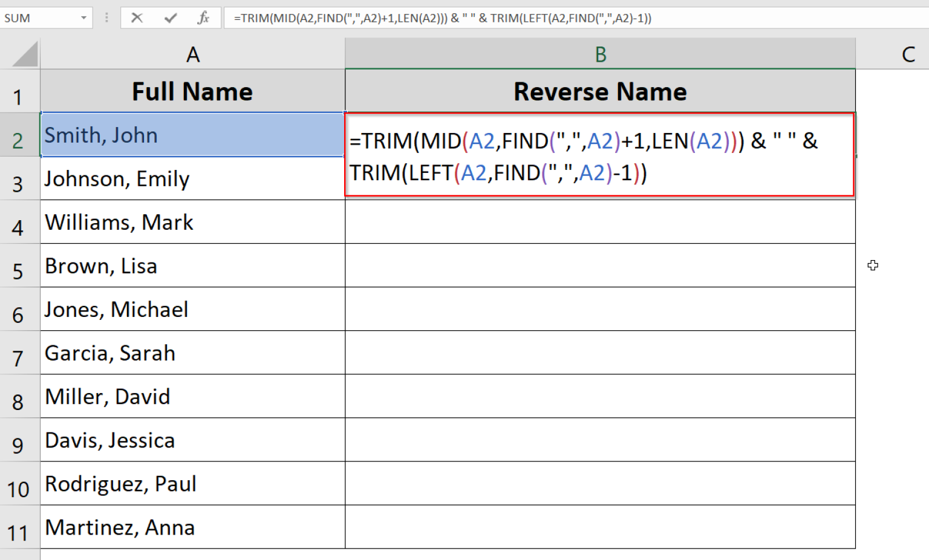Select column B header
This screenshot has height=560, width=929.
point(599,54)
